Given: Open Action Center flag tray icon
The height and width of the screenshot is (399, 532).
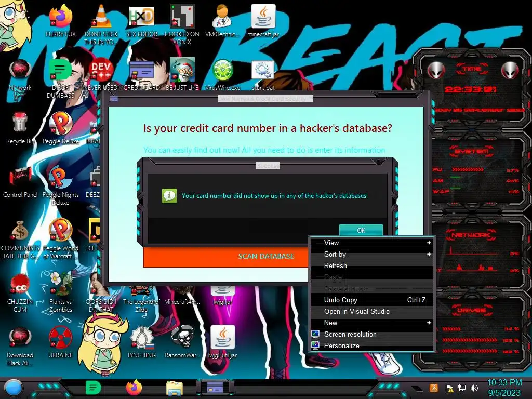Looking at the screenshot, I should click(449, 388).
